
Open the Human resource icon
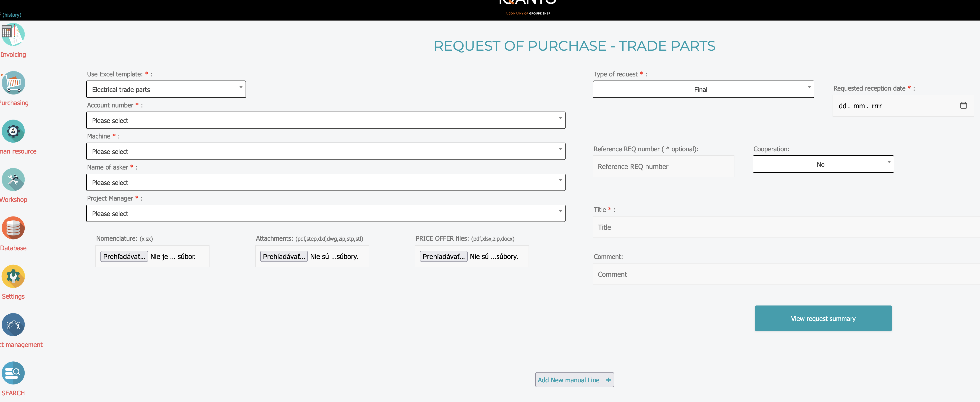(x=13, y=131)
